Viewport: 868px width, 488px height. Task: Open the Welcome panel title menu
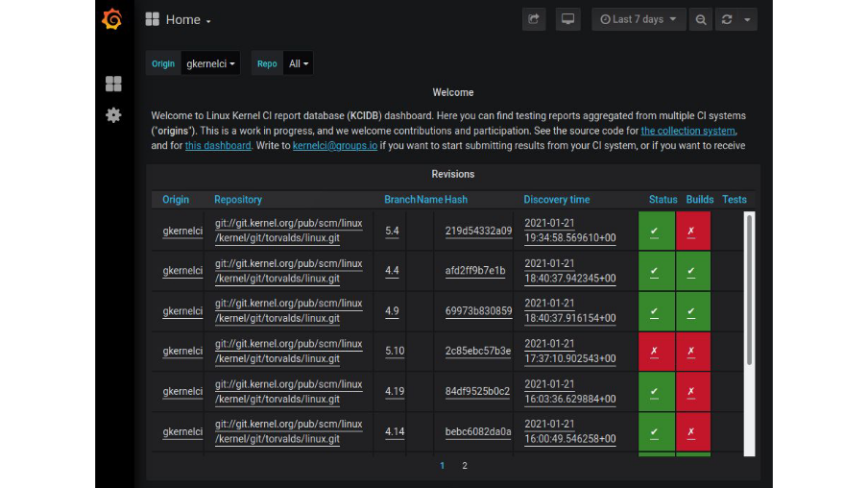click(453, 92)
